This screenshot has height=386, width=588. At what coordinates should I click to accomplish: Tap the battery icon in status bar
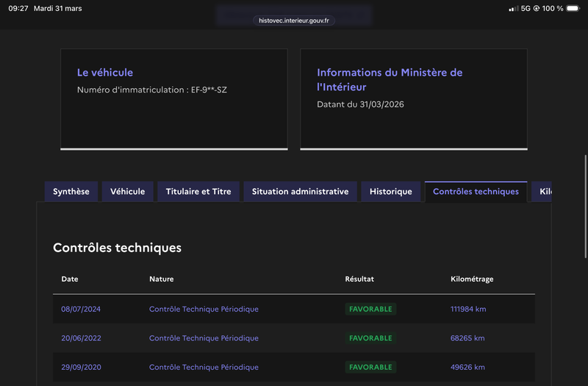(x=573, y=8)
